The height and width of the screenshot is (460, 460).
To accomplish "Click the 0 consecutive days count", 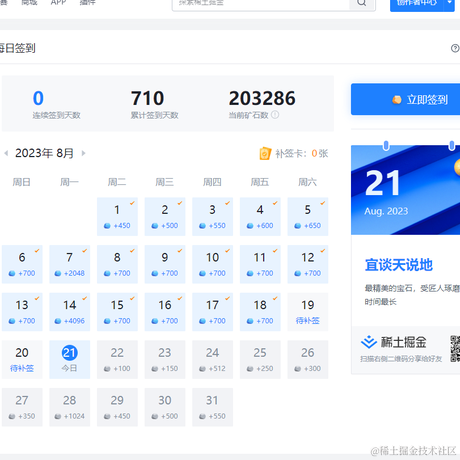I will pyautogui.click(x=38, y=98).
